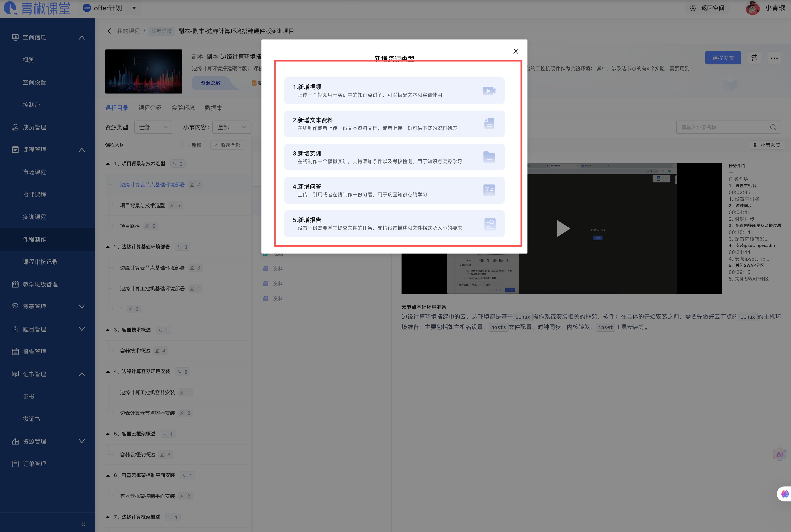Screen dimensions: 791x532
Task: Click 返回空间 in the top bar
Action: click(x=713, y=8)
